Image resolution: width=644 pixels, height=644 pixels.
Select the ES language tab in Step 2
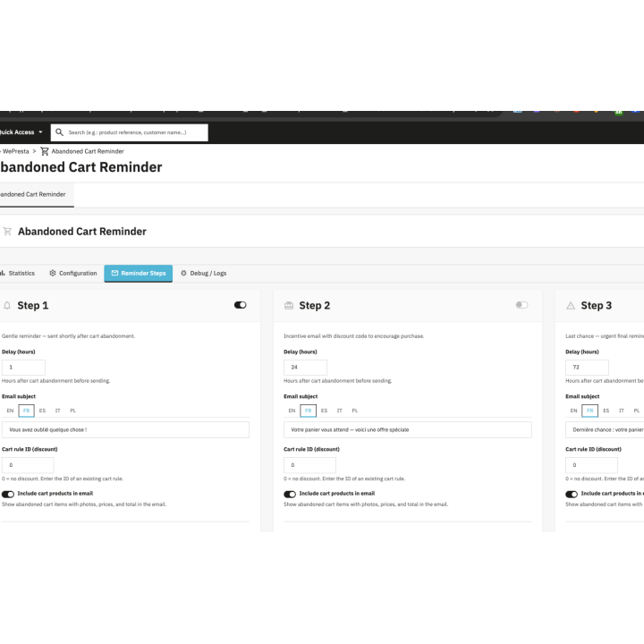click(x=324, y=411)
